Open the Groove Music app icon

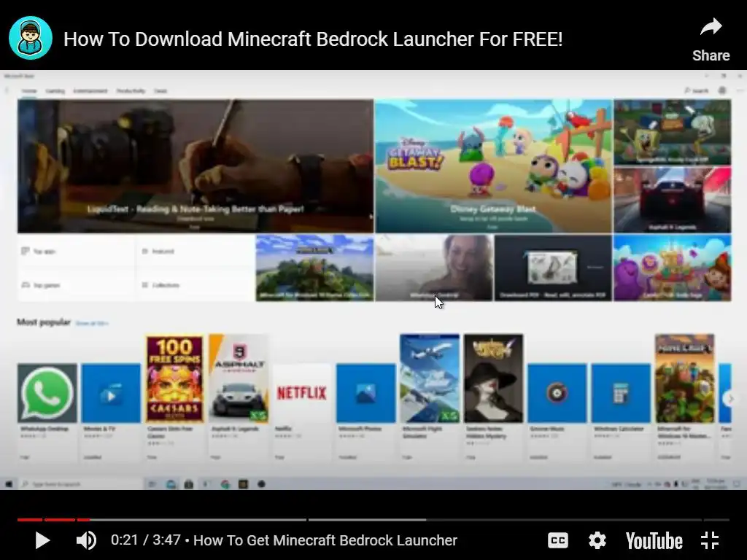557,393
